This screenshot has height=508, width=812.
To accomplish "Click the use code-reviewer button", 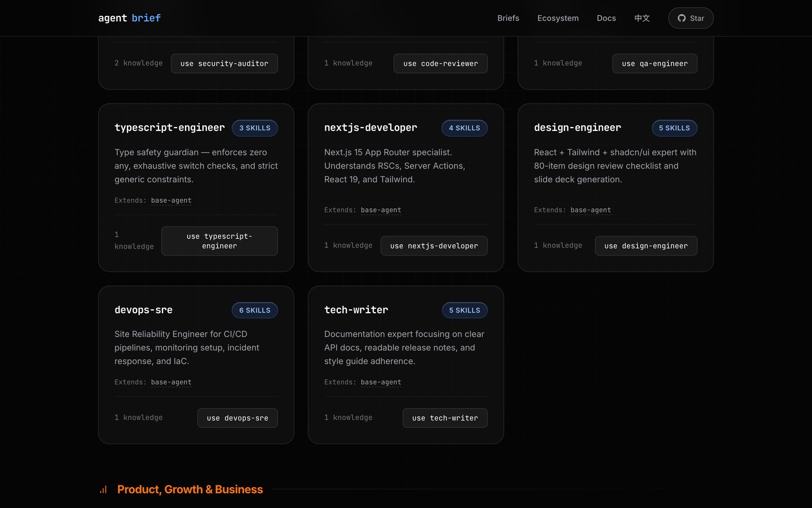I will coord(440,64).
